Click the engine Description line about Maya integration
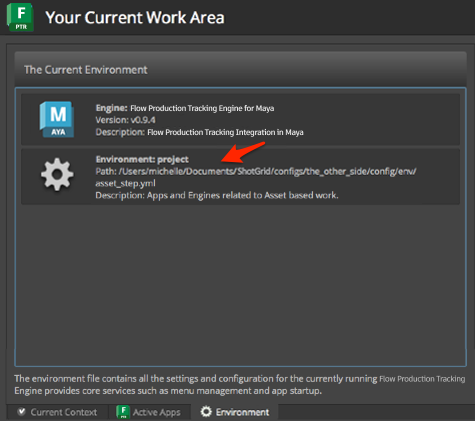475x421 pixels. point(199,132)
